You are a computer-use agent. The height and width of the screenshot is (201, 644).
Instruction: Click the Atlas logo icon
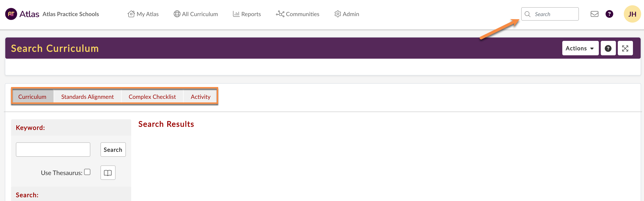click(11, 14)
